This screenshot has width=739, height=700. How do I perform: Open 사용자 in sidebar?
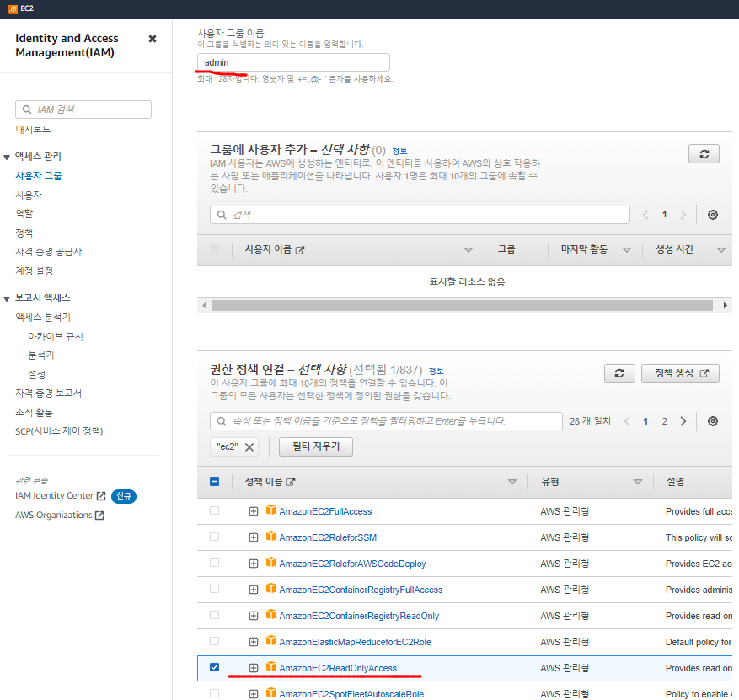click(29, 195)
